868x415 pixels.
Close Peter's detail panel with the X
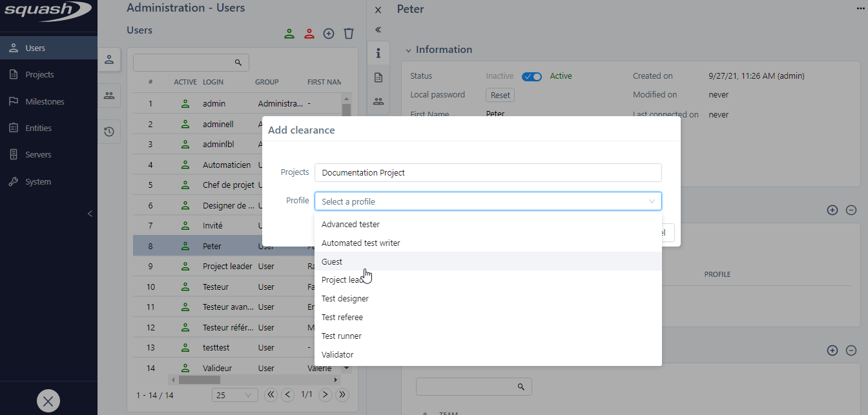coord(378,10)
